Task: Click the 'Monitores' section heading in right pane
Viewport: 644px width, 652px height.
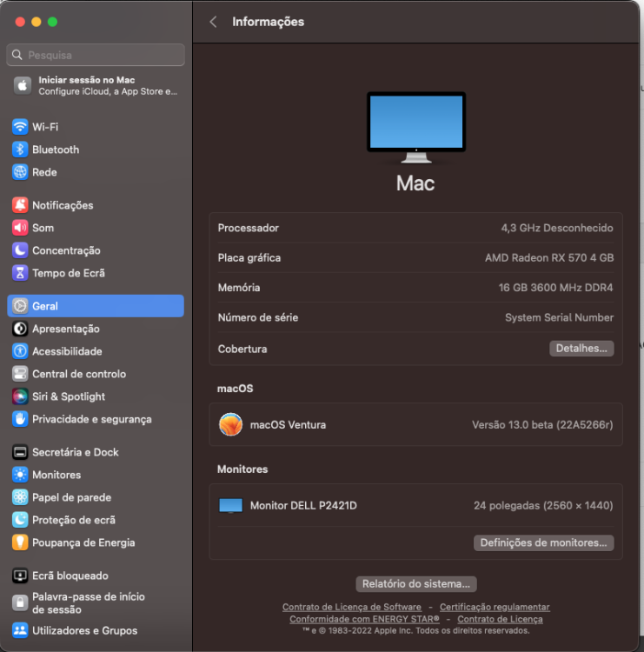Action: [242, 469]
